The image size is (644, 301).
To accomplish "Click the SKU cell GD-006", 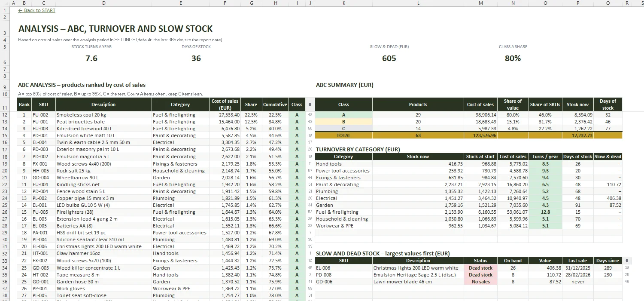I will pyautogui.click(x=343, y=282).
